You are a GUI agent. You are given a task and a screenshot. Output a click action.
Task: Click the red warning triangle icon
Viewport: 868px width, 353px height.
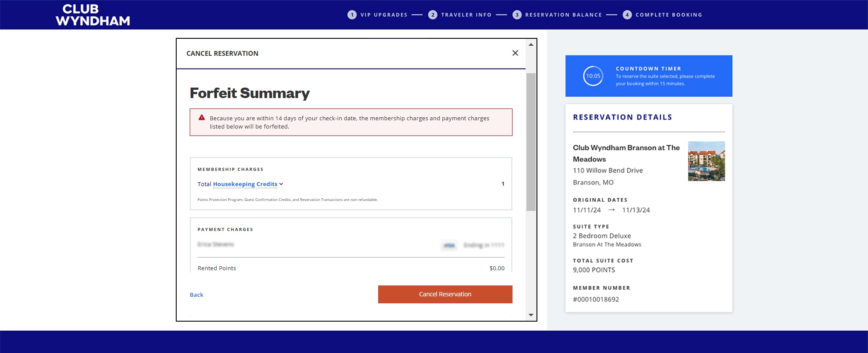[202, 118]
